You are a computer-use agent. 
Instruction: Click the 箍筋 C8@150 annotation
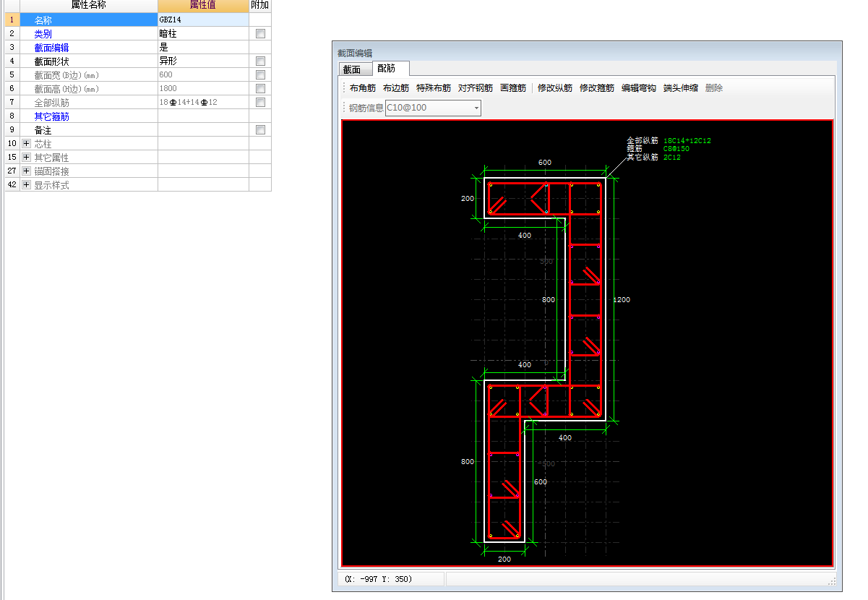pyautogui.click(x=658, y=148)
